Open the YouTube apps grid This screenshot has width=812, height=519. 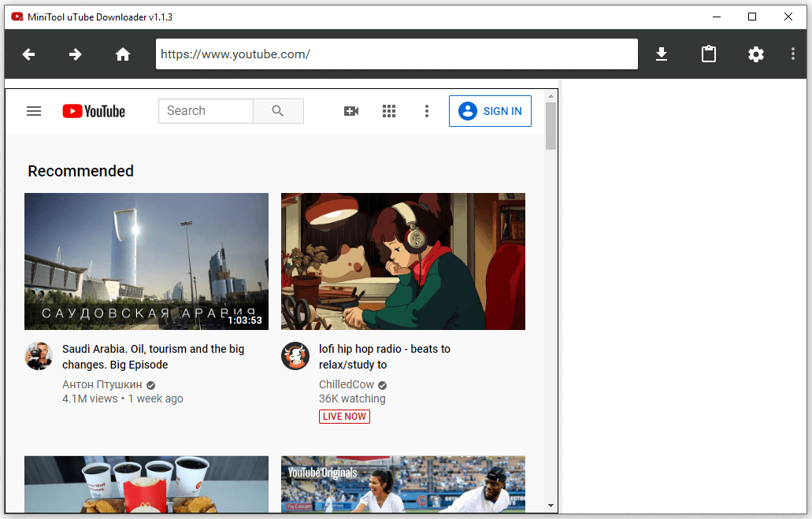pyautogui.click(x=389, y=111)
